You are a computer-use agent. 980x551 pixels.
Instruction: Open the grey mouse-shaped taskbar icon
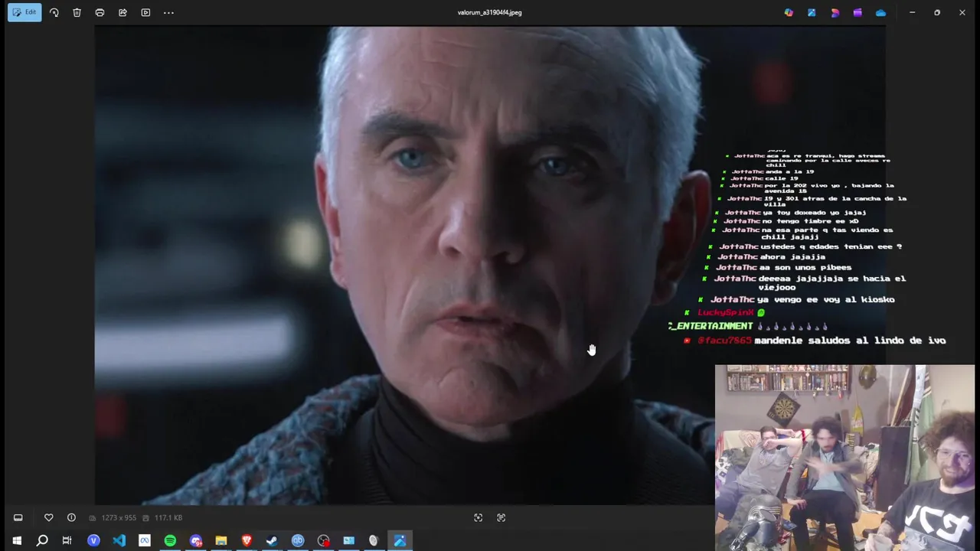pos(374,540)
